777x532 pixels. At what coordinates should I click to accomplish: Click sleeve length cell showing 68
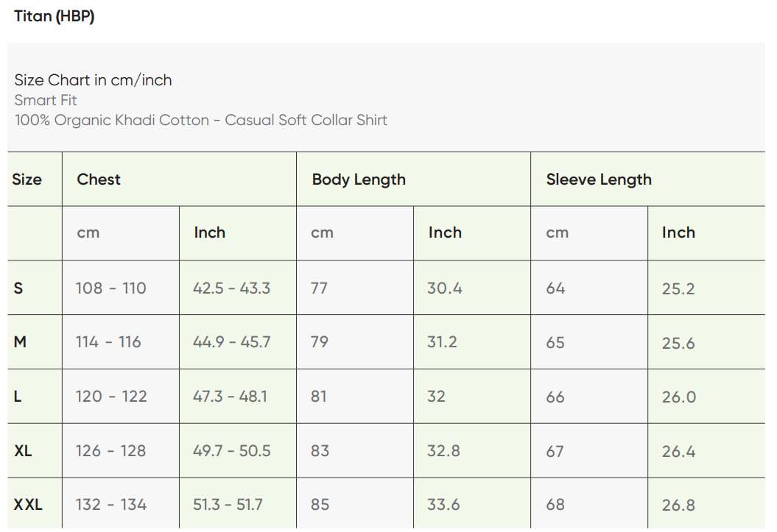pos(555,505)
